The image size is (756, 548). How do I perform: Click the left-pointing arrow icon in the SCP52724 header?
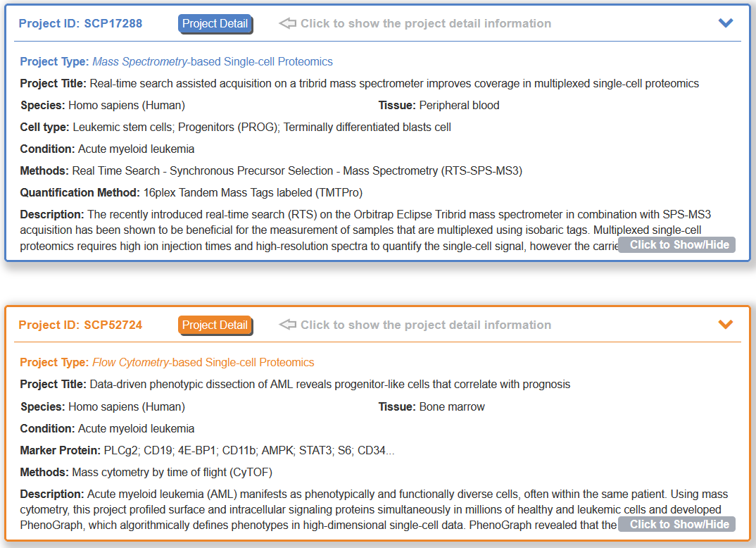(x=287, y=325)
